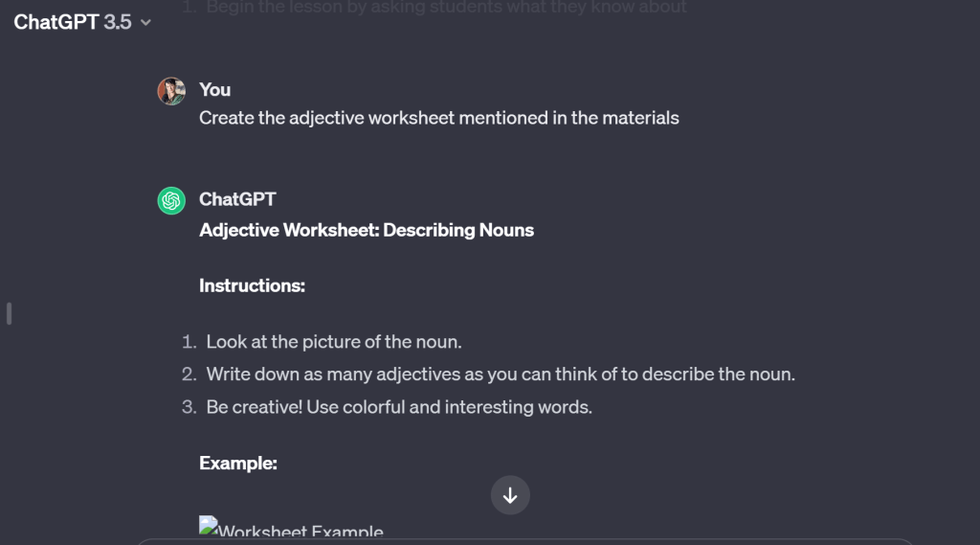Open the ChatGPT 3.5 model selector
Image resolution: width=980 pixels, height=545 pixels.
pyautogui.click(x=81, y=21)
